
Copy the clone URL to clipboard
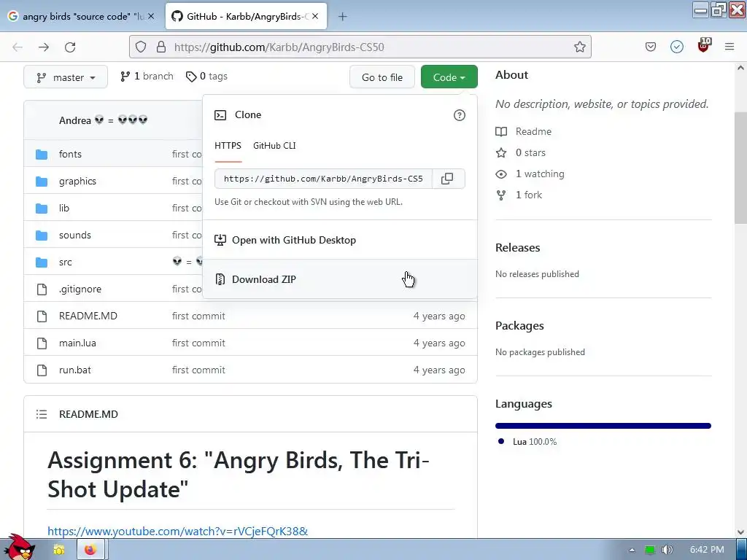point(447,179)
